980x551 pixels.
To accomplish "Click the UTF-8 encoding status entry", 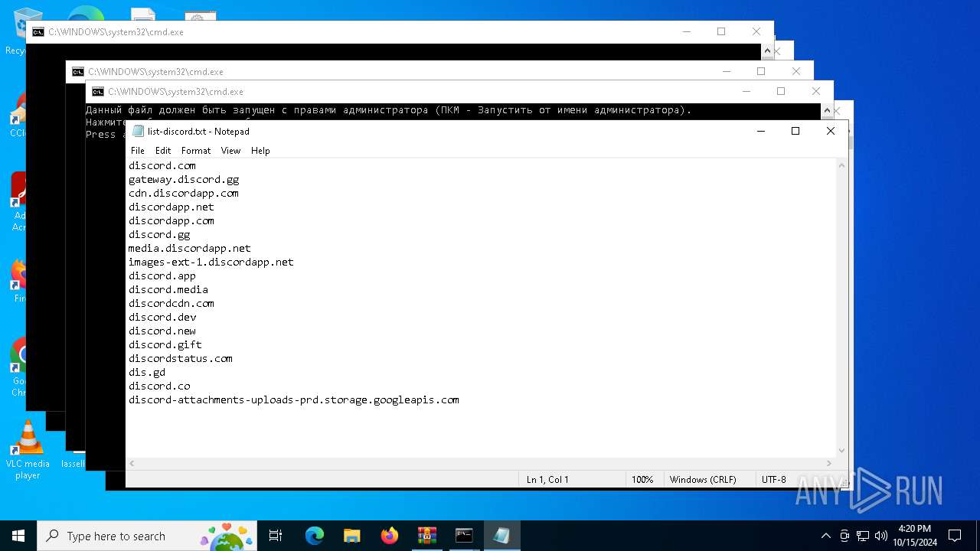I will [773, 480].
